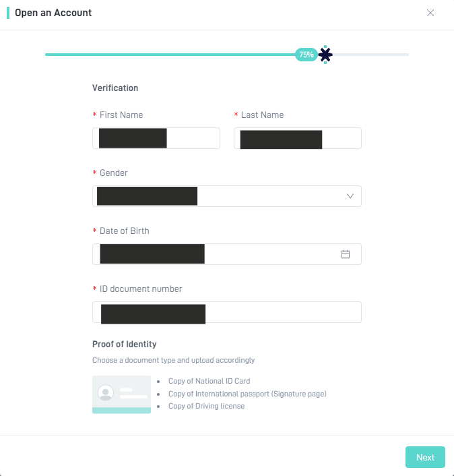Click the star marker on progress bar
The width and height of the screenshot is (454, 476).
[x=325, y=55]
